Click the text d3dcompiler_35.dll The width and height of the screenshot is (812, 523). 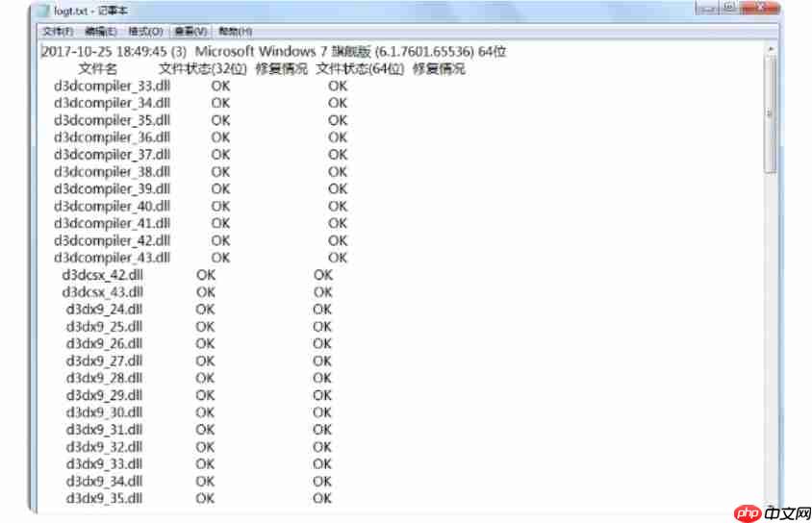pyautogui.click(x=112, y=120)
